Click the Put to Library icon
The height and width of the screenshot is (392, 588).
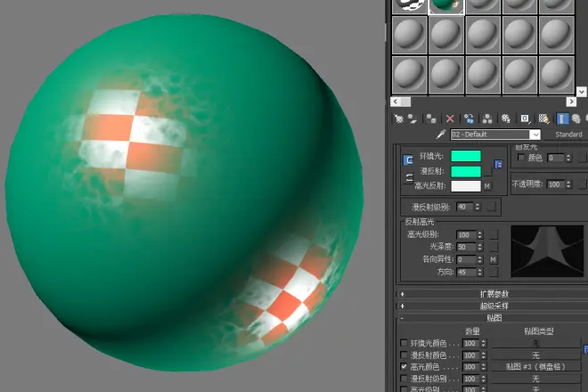506,118
